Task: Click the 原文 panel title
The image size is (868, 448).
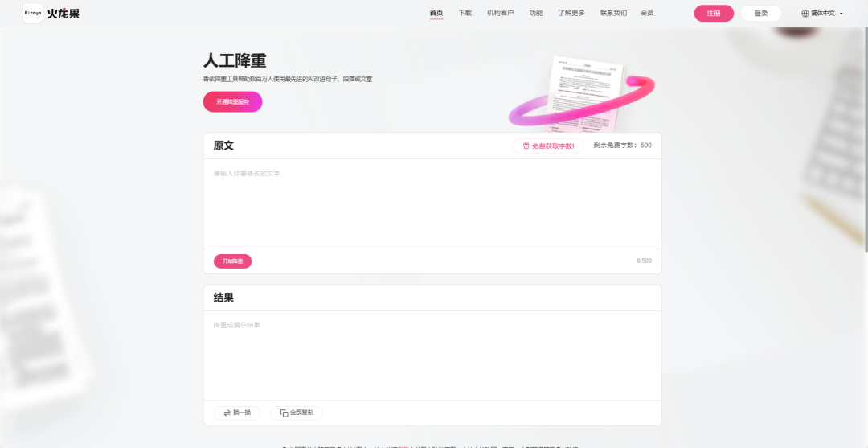Action: [223, 146]
